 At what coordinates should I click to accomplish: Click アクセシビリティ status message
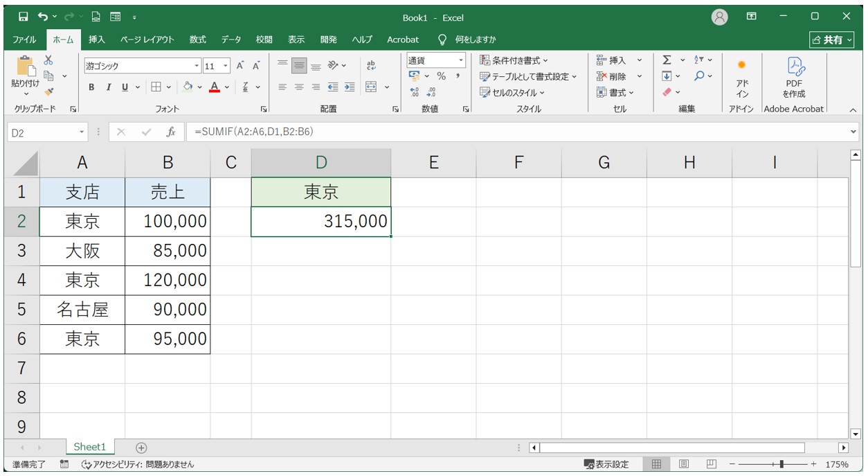coord(138,464)
